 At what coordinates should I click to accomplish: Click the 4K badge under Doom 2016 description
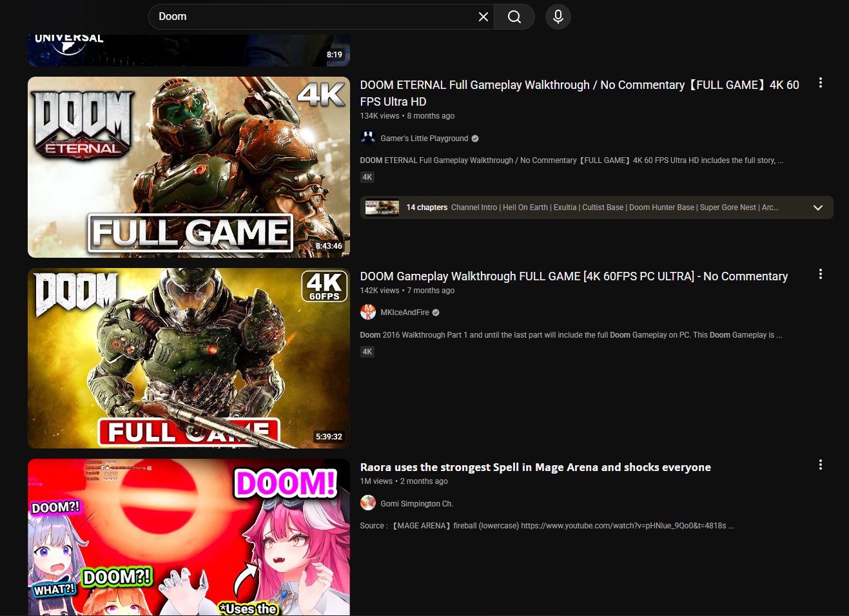click(x=367, y=352)
